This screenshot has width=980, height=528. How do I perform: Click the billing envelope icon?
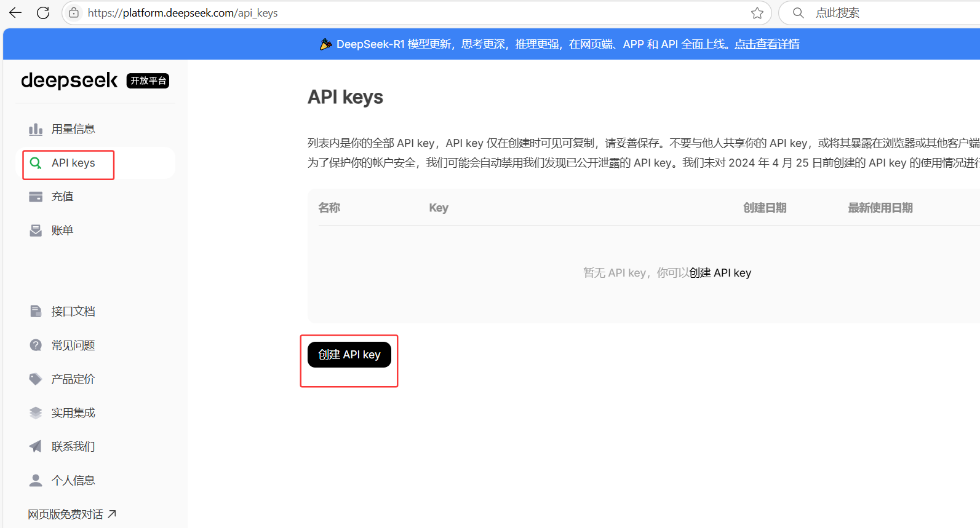36,231
